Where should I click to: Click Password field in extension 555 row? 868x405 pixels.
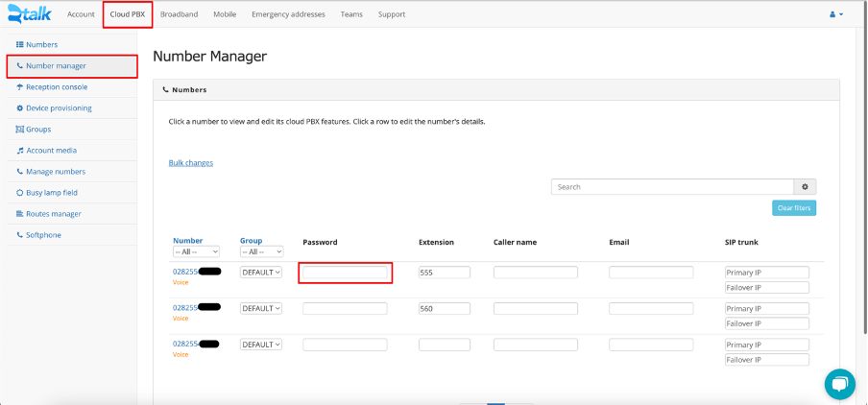[x=345, y=273]
